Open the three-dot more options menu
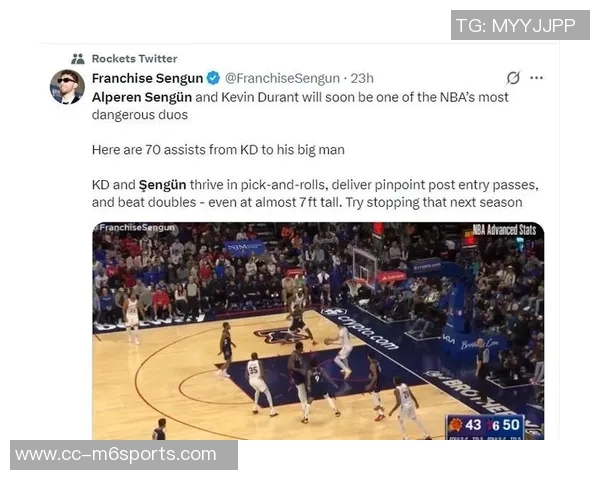Image resolution: width=600 pixels, height=480 pixels. [536, 78]
